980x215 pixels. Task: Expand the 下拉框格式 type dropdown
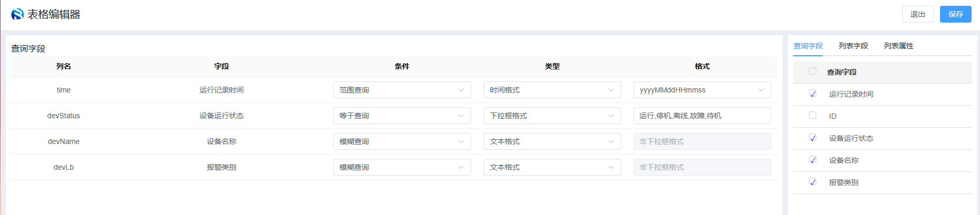point(552,116)
